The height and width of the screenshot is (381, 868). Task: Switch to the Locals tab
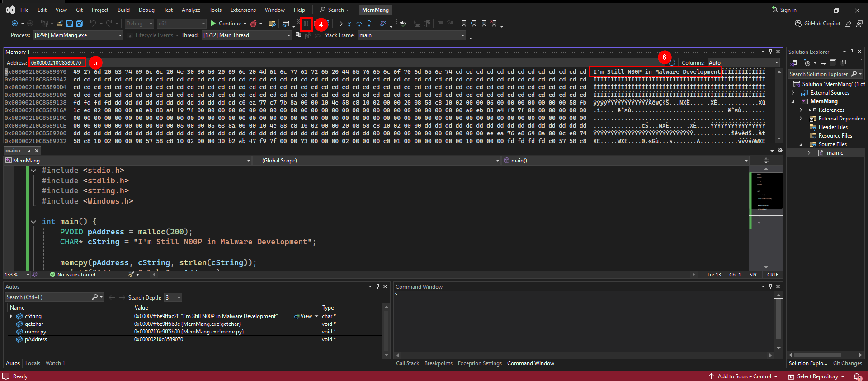(x=33, y=363)
